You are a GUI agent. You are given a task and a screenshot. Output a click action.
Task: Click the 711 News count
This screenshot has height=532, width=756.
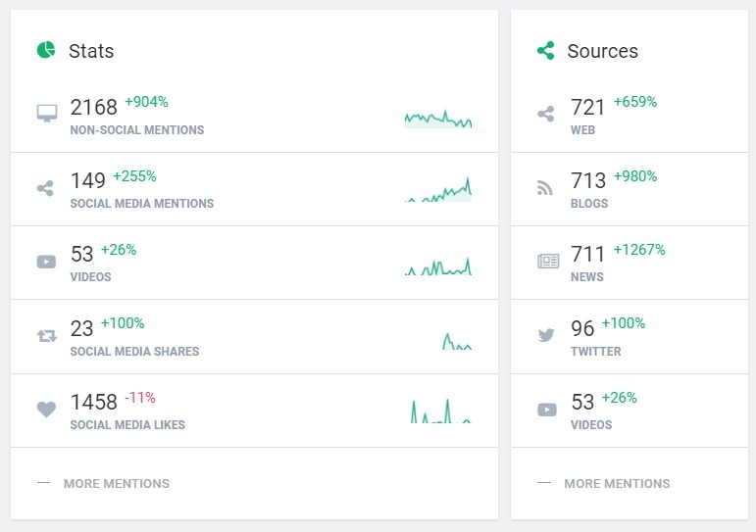[x=588, y=255]
